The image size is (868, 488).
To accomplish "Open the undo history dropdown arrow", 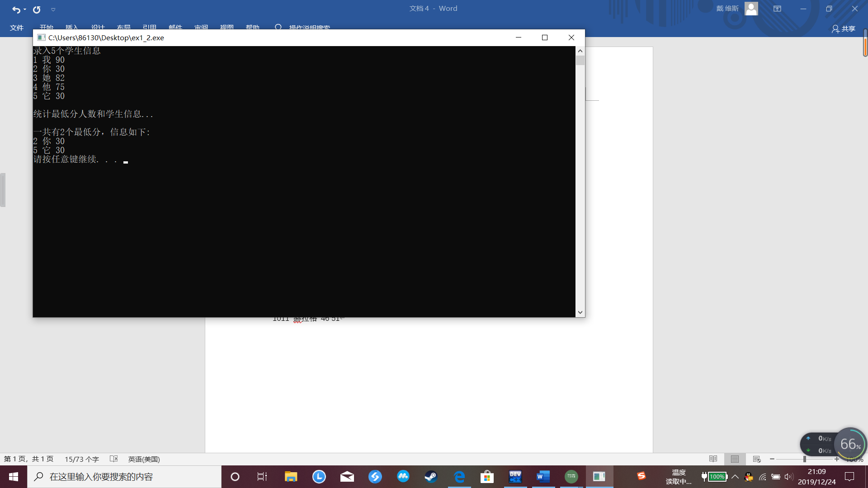I will tap(25, 9).
